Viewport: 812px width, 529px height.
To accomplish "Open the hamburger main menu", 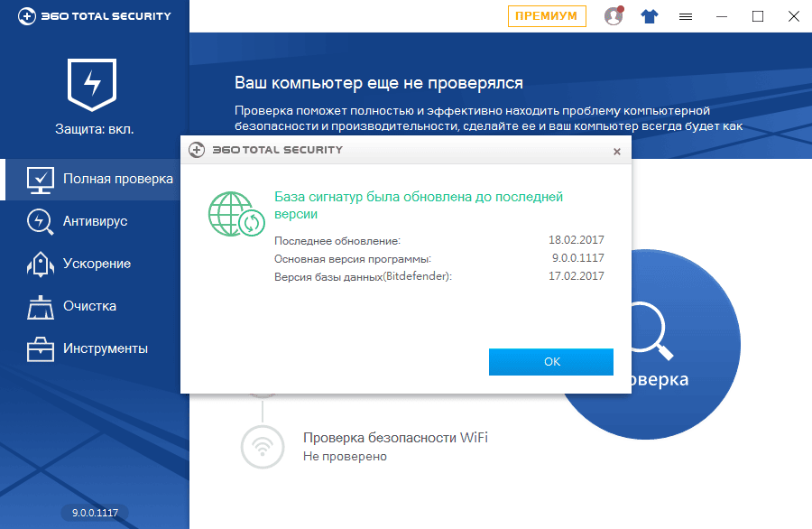I will click(686, 17).
